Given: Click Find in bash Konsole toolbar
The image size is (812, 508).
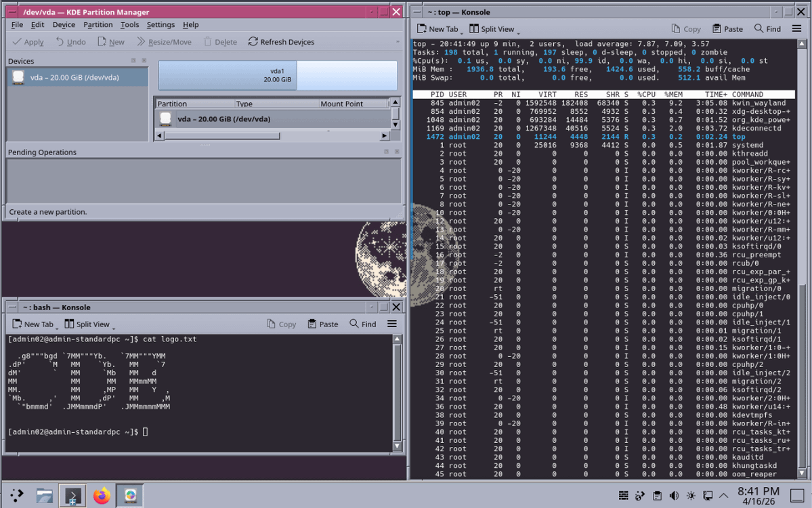Looking at the screenshot, I should point(362,324).
